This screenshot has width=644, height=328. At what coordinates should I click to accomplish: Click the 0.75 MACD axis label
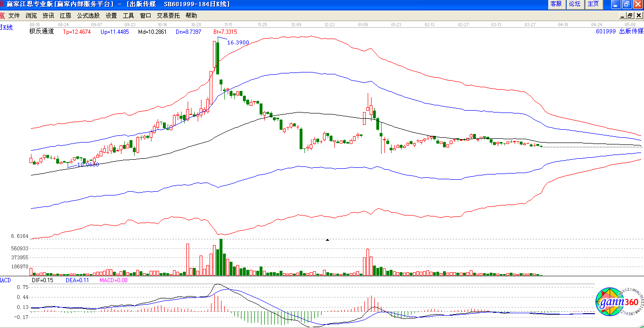22,287
